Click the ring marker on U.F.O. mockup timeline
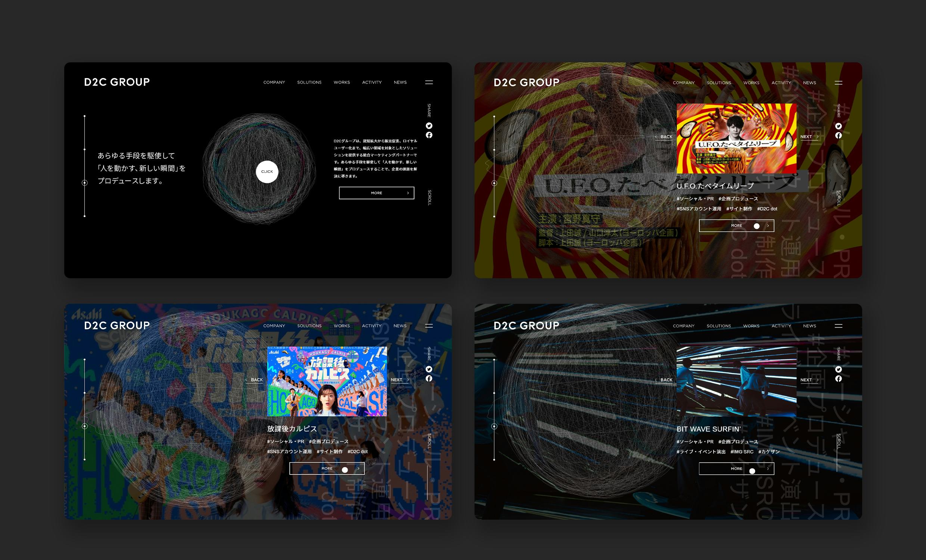This screenshot has width=926, height=560. [494, 183]
